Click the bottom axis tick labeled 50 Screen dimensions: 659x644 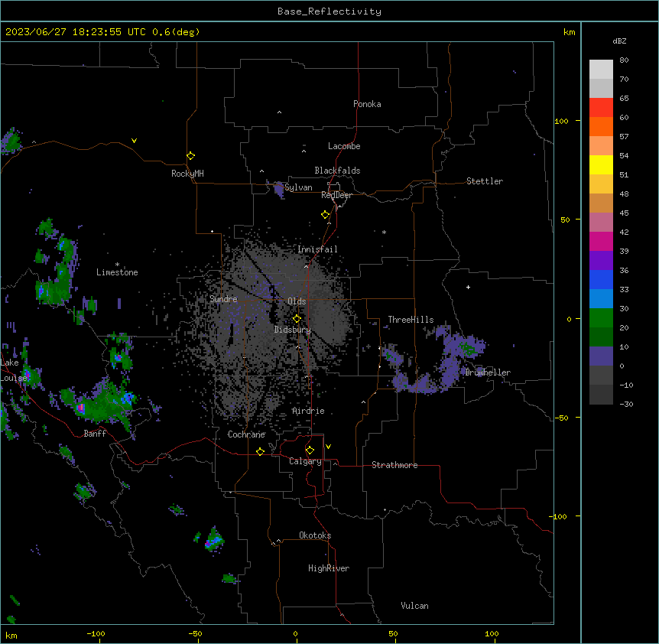(x=393, y=633)
